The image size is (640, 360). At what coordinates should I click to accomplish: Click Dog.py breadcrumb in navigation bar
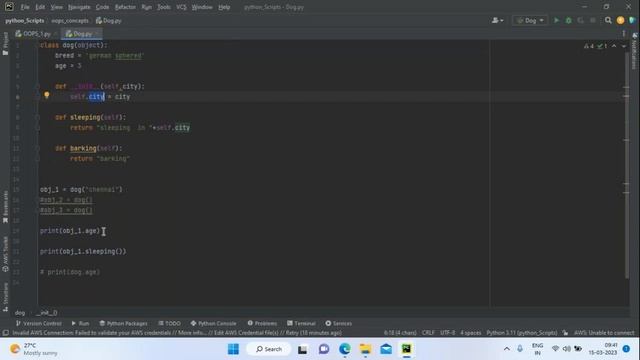tap(109, 20)
